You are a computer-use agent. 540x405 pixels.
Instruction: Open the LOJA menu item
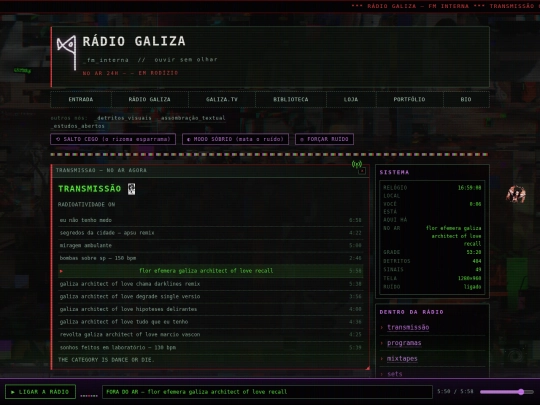tap(351, 100)
